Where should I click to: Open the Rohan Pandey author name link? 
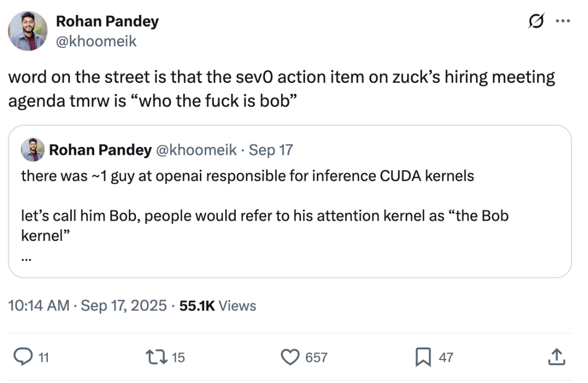(107, 21)
